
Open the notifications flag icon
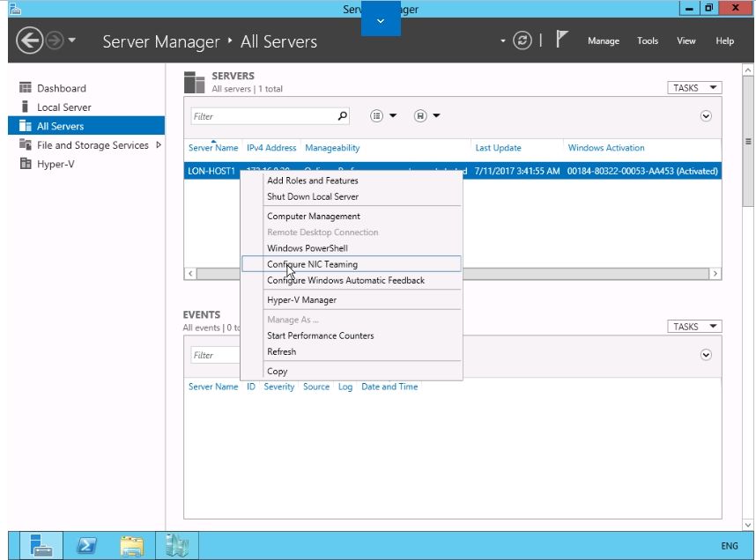(x=562, y=41)
